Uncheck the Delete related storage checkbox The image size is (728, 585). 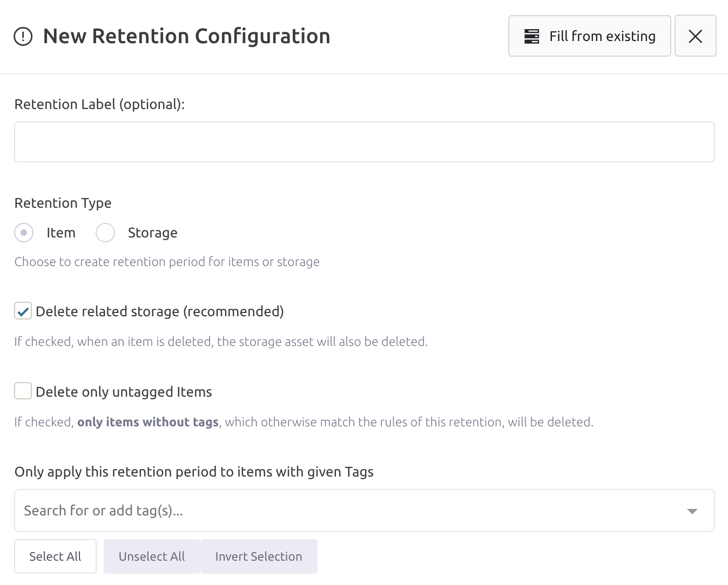pos(23,311)
